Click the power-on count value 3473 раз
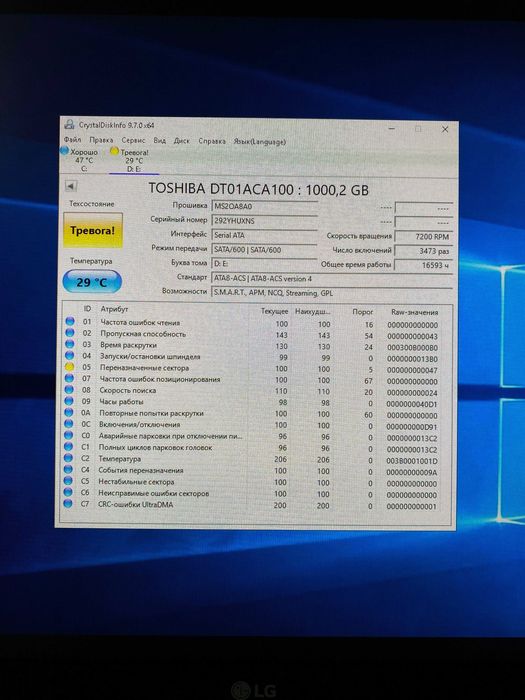This screenshot has width=525, height=700. coord(424,251)
